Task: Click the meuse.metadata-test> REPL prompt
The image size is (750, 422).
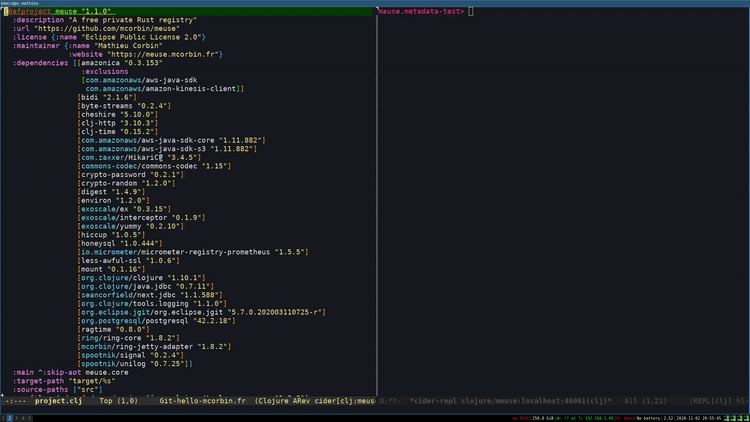Action: 421,11
